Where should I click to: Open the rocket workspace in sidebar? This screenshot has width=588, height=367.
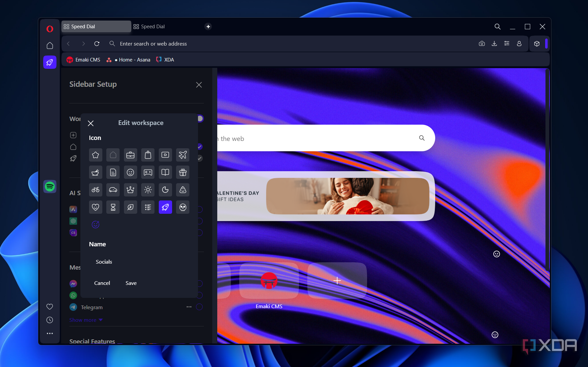[x=50, y=62]
